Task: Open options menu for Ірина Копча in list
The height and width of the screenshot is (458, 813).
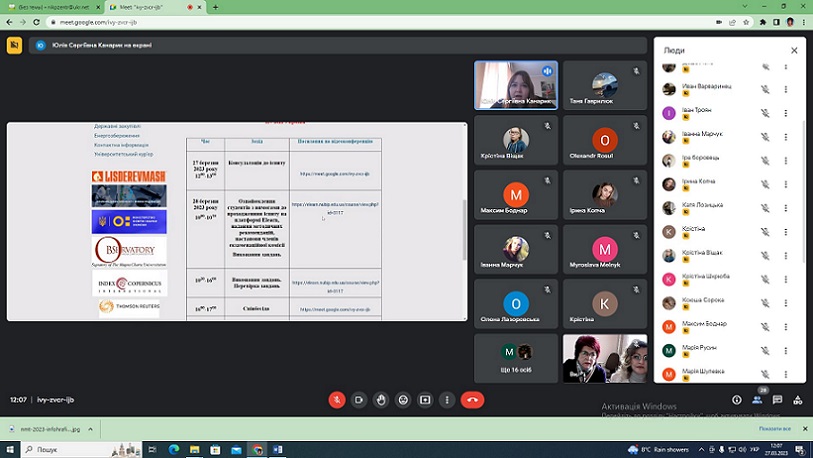Action: pos(786,184)
